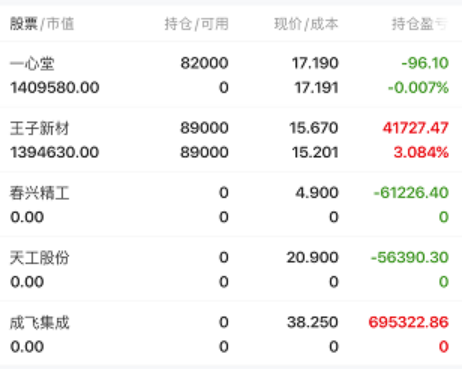This screenshot has height=369, width=462.
Task: Click loss value -56390.30
Action: (410, 257)
